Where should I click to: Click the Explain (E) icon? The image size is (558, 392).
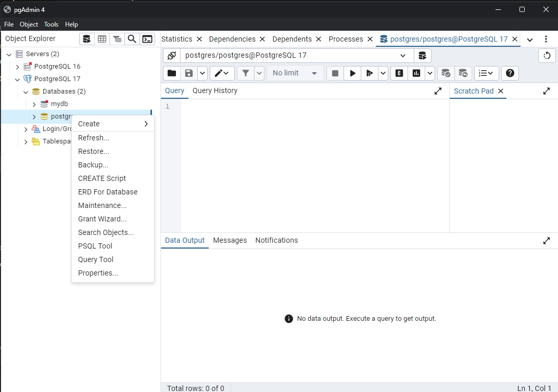tap(399, 73)
